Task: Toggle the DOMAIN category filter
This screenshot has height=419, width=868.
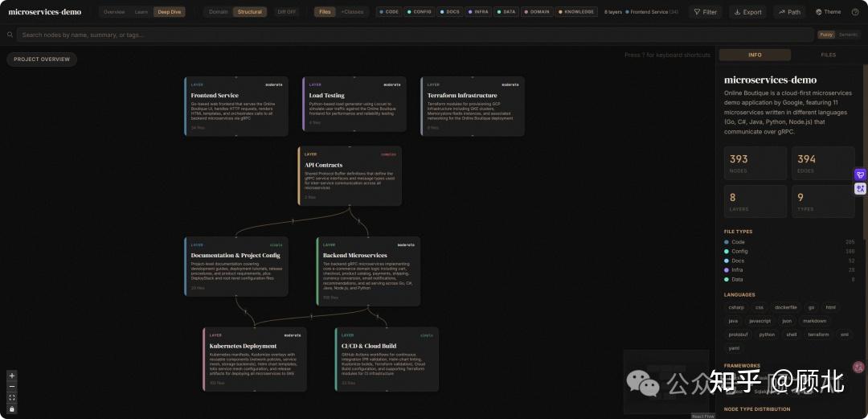Action: pyautogui.click(x=537, y=11)
